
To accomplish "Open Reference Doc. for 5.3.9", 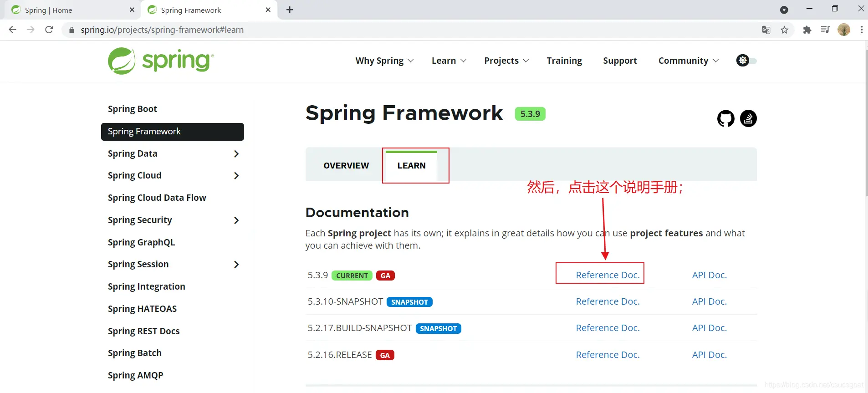I will 608,275.
